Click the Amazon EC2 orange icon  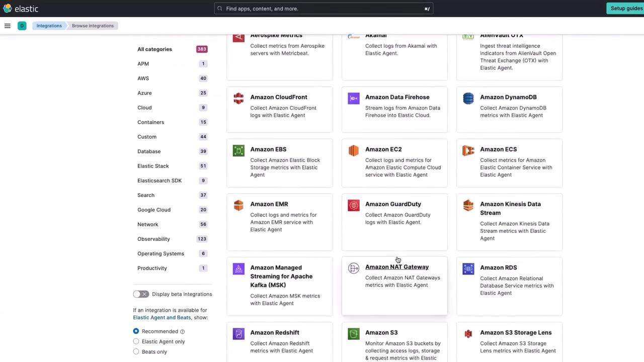tap(354, 150)
